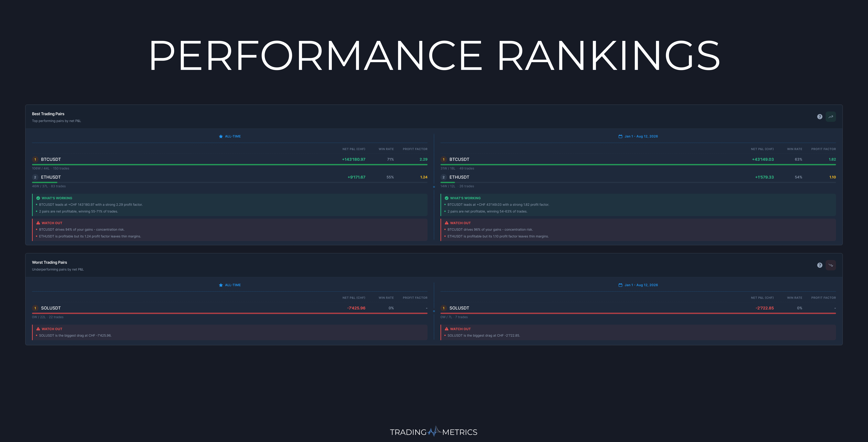Click the 1.24 profit factor value
Image resolution: width=868 pixels, height=442 pixels.
[424, 177]
